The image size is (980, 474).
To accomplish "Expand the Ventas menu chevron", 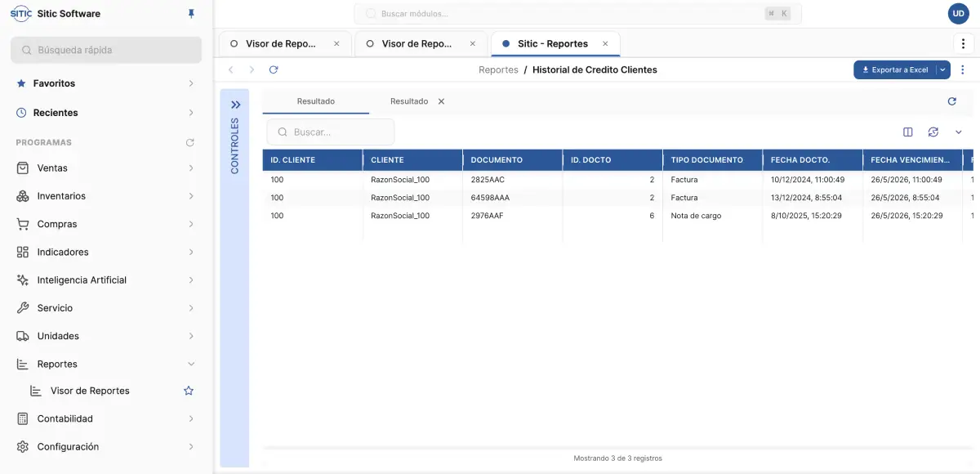I will coord(191,168).
